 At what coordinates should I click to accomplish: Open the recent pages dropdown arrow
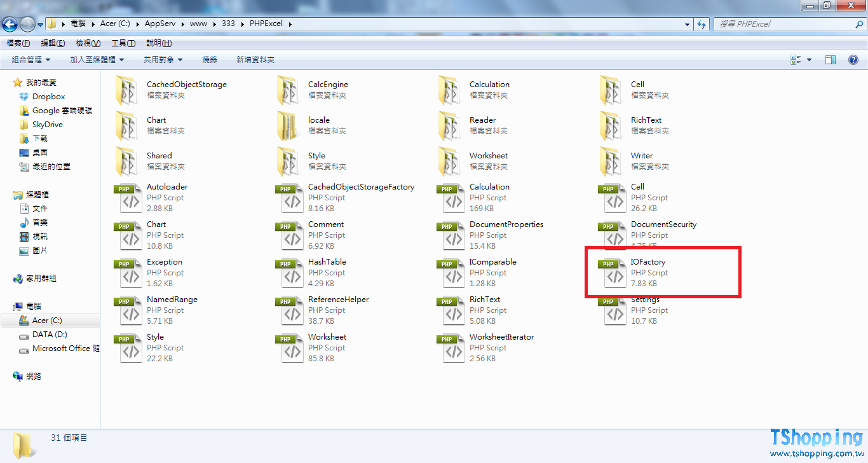pos(40,24)
